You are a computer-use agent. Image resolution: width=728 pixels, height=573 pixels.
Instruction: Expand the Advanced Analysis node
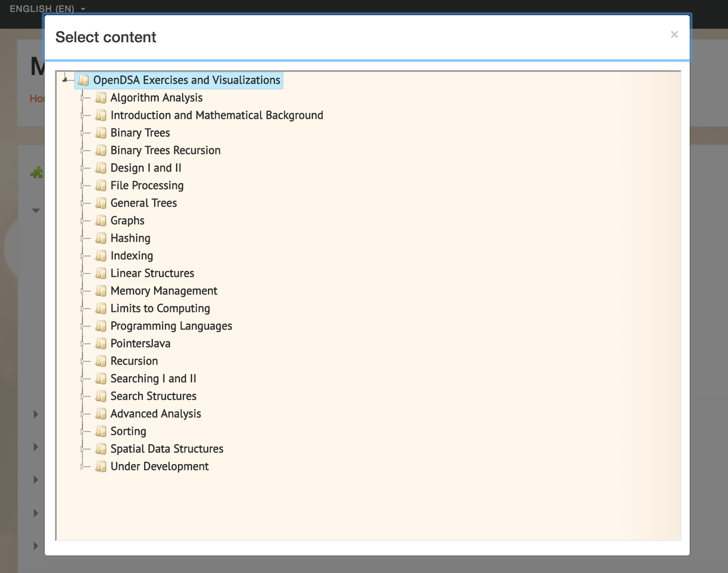tap(82, 414)
